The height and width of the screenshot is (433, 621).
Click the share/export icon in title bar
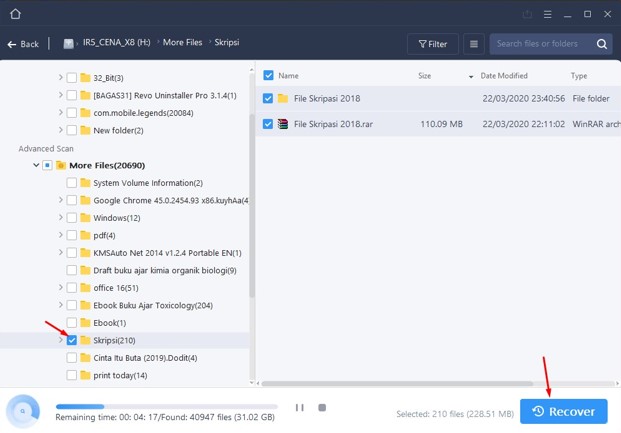click(x=527, y=15)
